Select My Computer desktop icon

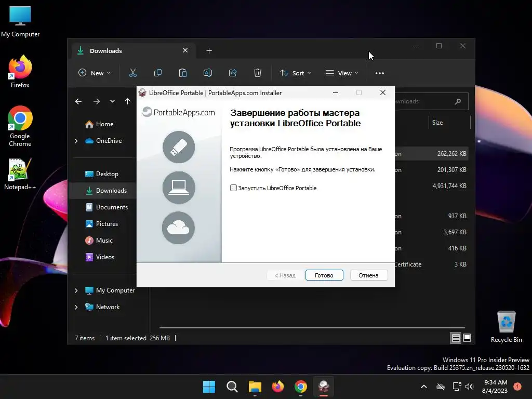(20, 22)
